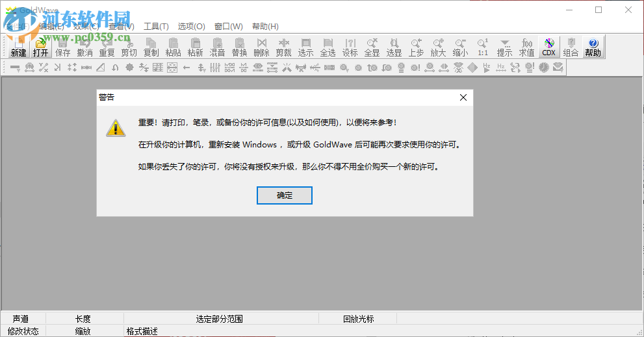Click the 设标 (Set Marker) icon
The width and height of the screenshot is (644, 337).
[350, 47]
